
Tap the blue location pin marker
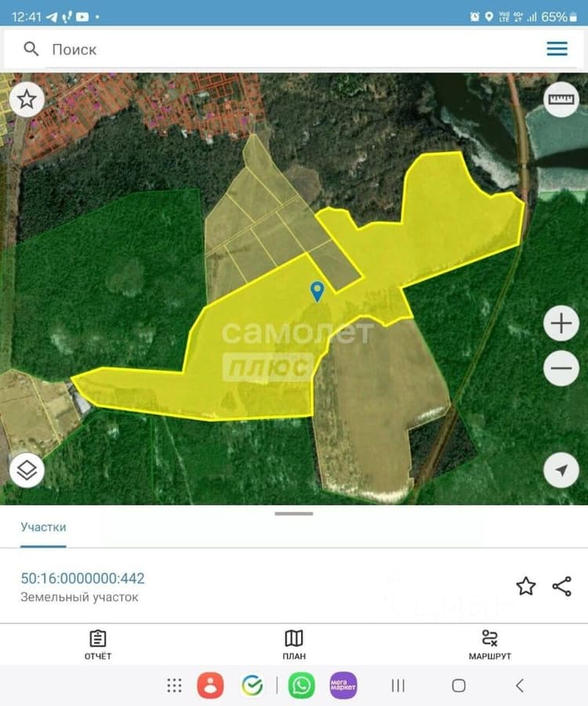click(x=318, y=291)
